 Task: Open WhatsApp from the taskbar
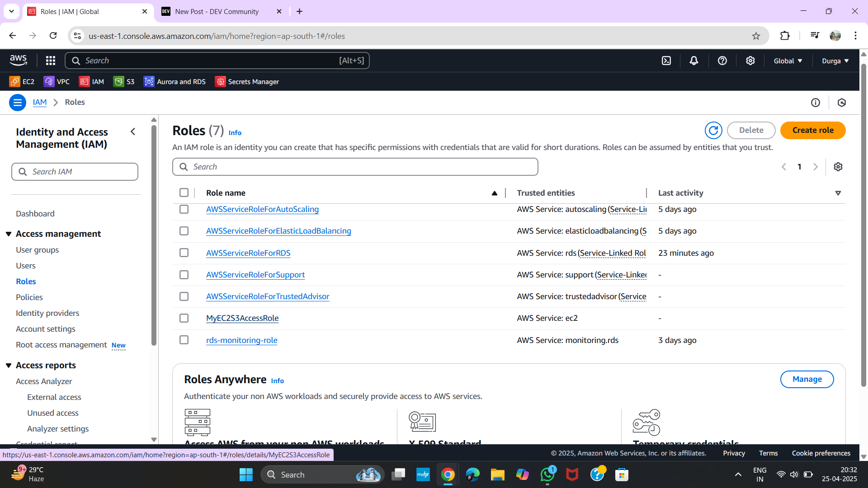[x=547, y=474]
